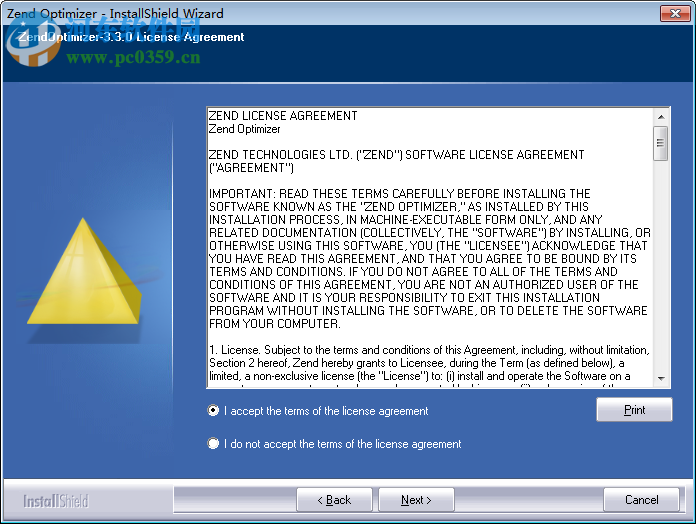696x524 pixels.
Task: Click the license scrollbar up arrow
Action: tap(661, 117)
